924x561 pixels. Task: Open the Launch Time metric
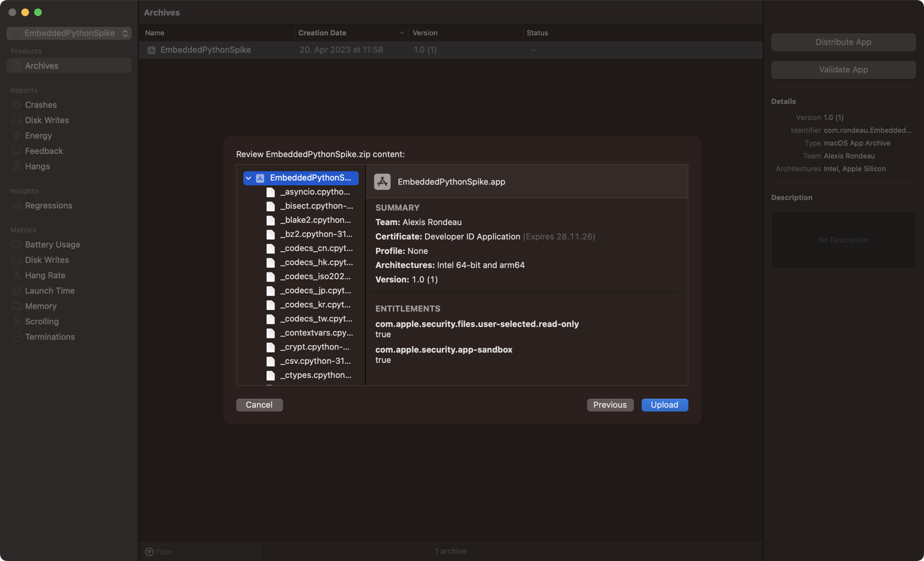pos(69,291)
